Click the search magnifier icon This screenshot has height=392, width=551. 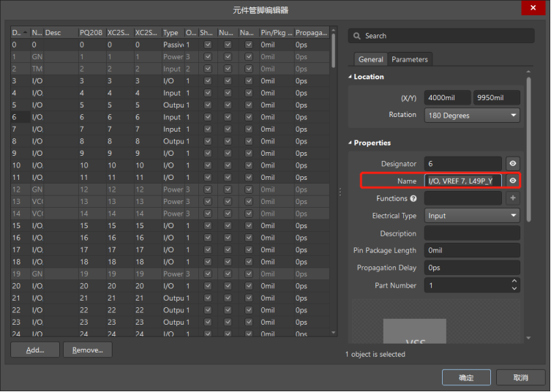point(356,36)
